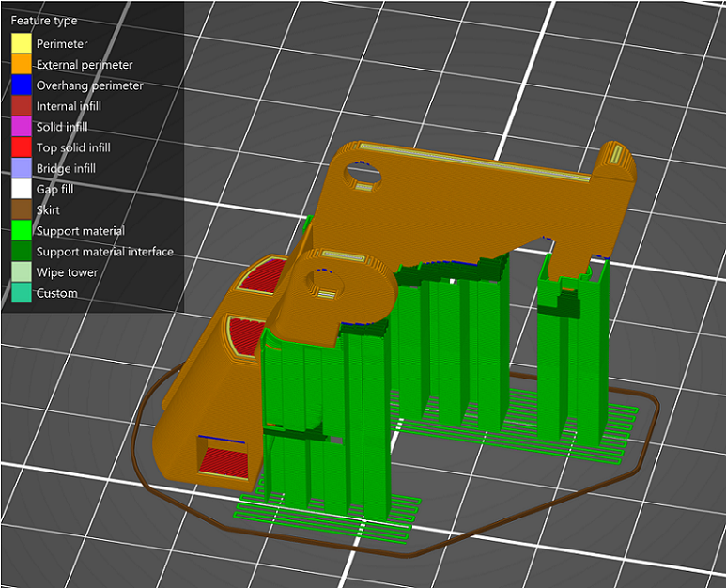
Task: Click the lavender Bridge infill swatch
Action: (x=22, y=168)
